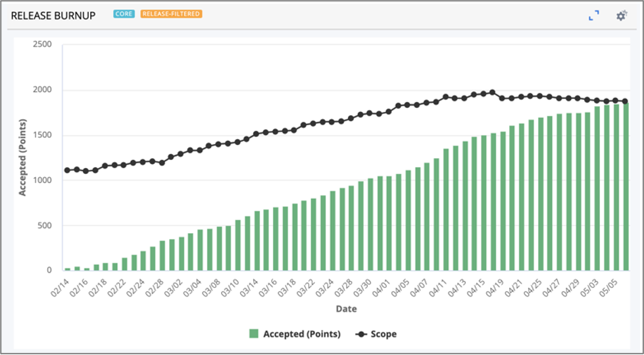Click the Date x-axis title

pyautogui.click(x=346, y=308)
